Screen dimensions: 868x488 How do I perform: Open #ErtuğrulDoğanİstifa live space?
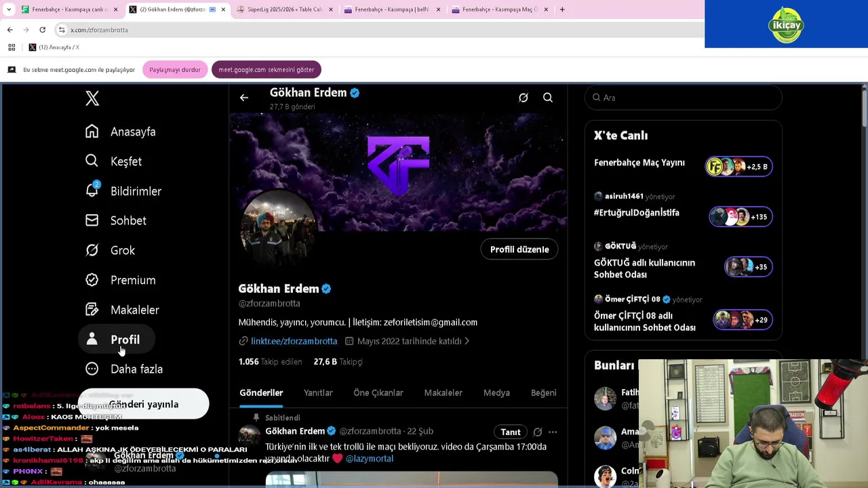pos(637,213)
